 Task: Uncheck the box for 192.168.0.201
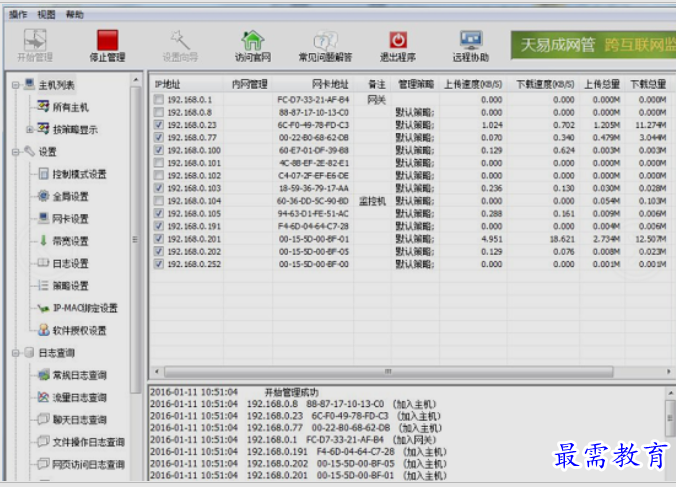point(159,239)
